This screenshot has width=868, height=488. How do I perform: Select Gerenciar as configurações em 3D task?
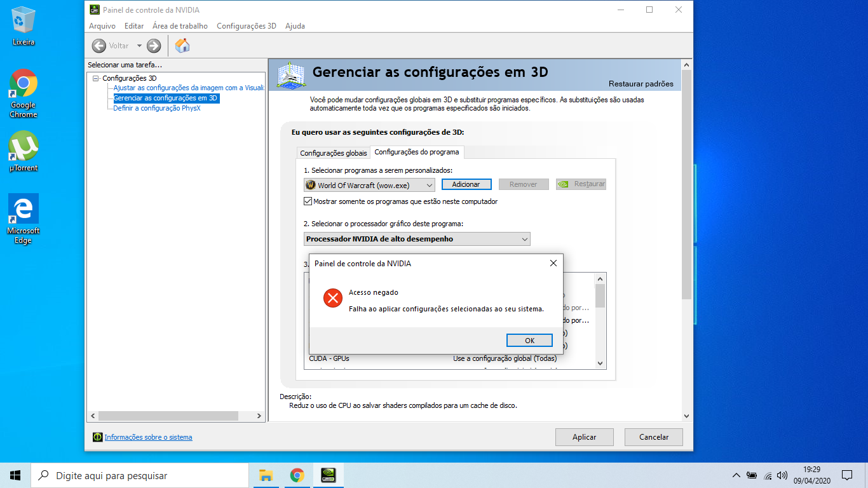166,98
